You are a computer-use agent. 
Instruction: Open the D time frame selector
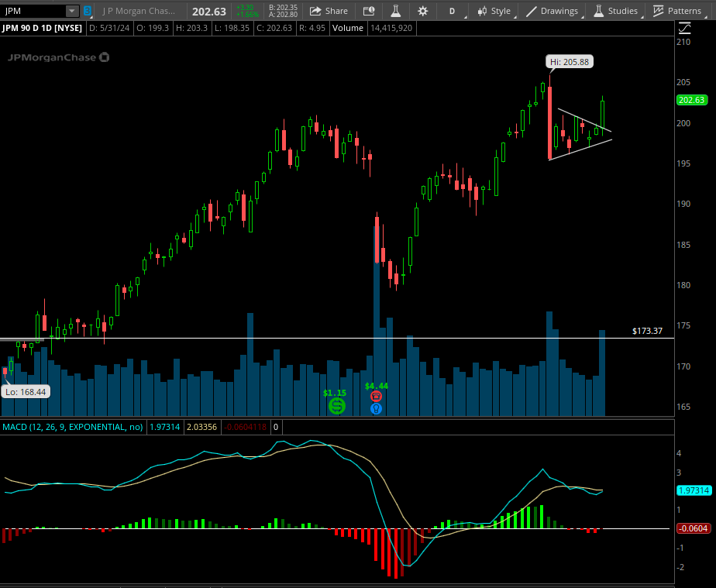tap(452, 11)
